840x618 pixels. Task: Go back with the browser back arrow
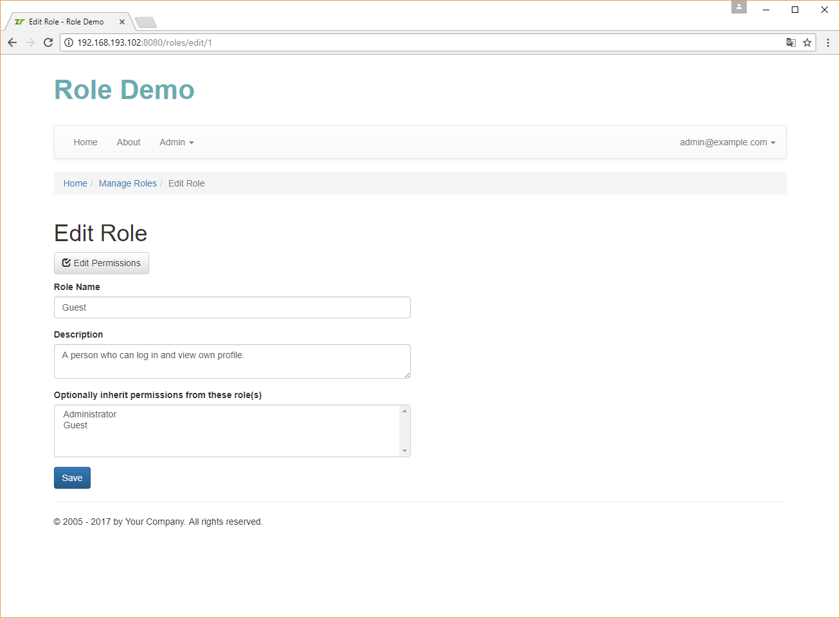click(12, 42)
